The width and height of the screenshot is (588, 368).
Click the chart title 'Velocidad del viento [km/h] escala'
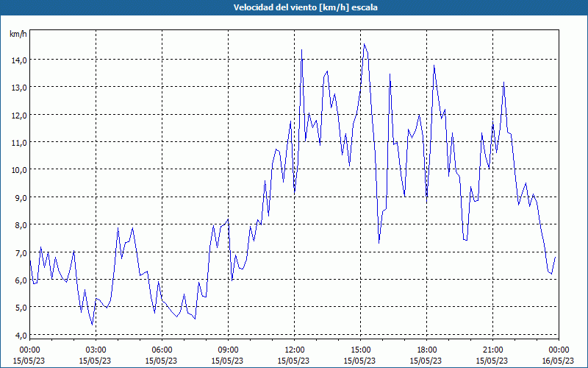pos(305,7)
